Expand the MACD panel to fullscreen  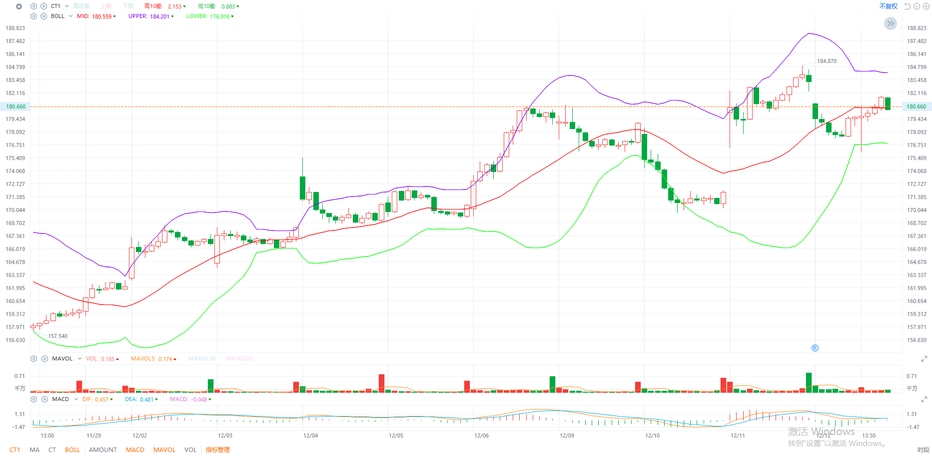tap(924, 400)
